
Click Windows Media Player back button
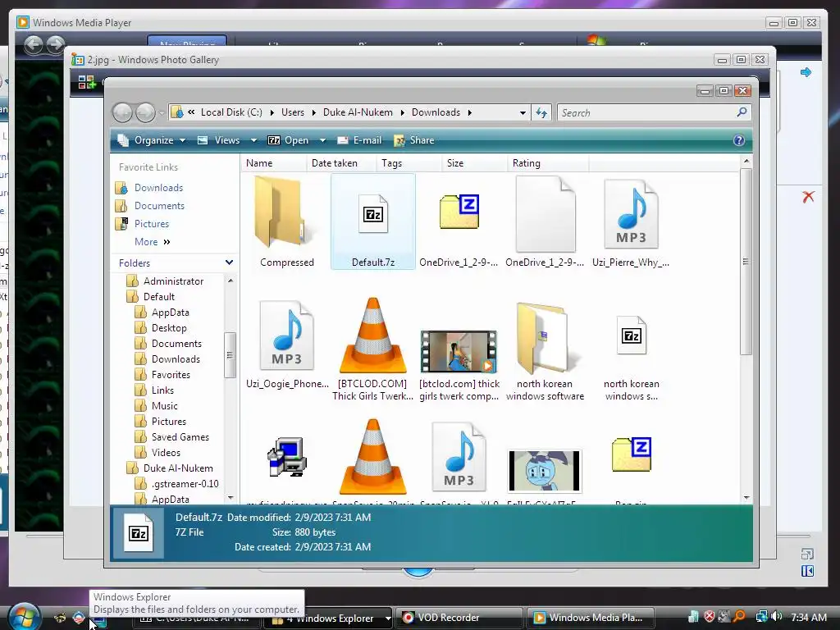(33, 44)
